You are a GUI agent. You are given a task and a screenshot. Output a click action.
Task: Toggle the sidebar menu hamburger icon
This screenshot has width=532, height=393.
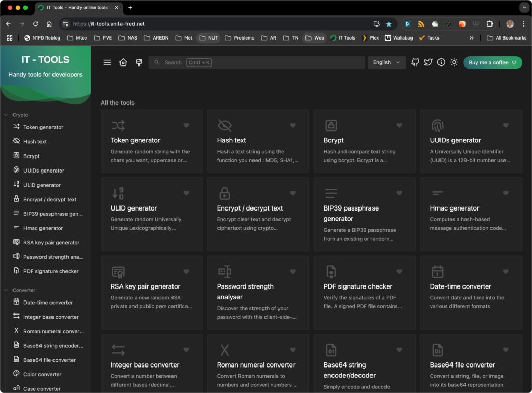(107, 62)
